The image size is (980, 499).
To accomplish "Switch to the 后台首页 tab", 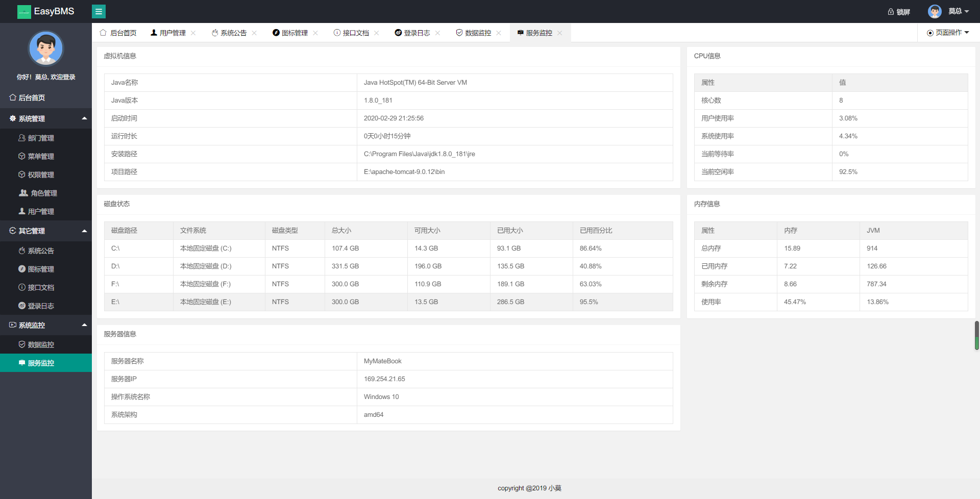I will pos(118,33).
